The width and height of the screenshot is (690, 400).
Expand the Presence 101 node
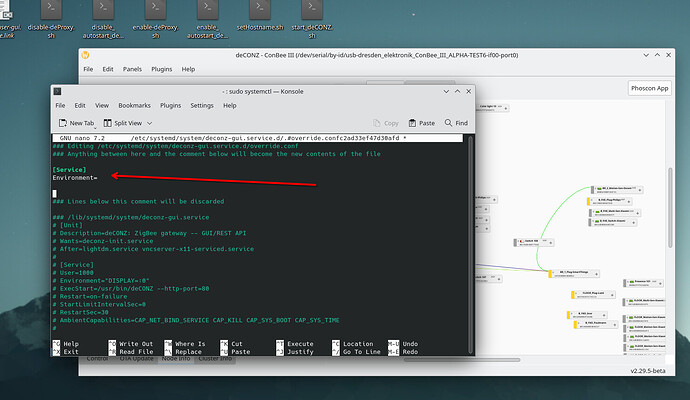click(x=660, y=283)
